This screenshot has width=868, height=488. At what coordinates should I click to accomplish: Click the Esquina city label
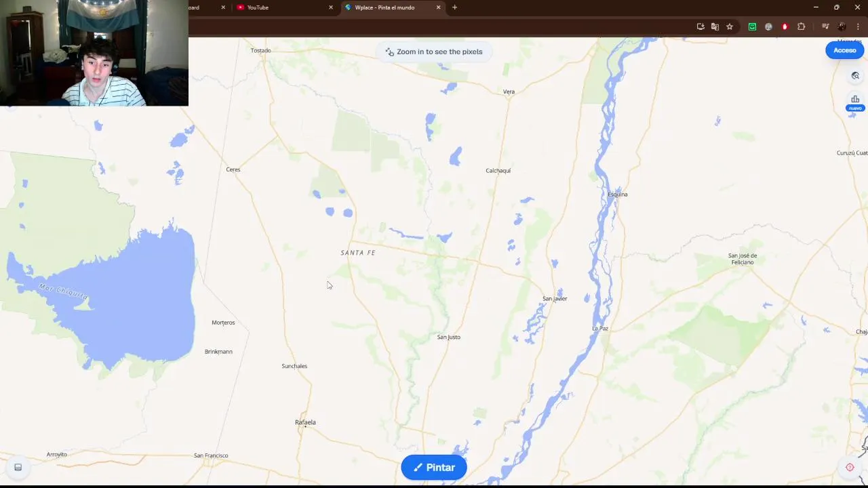(617, 195)
